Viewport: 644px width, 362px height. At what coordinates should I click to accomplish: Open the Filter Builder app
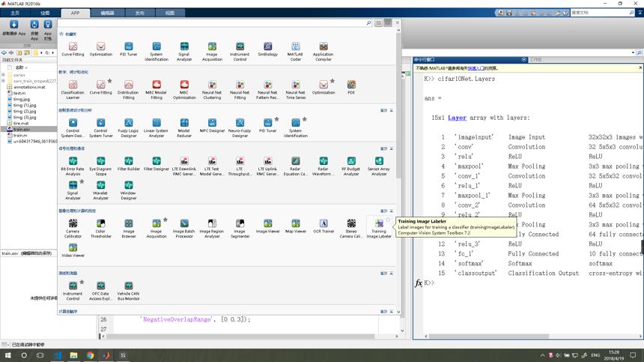129,163
